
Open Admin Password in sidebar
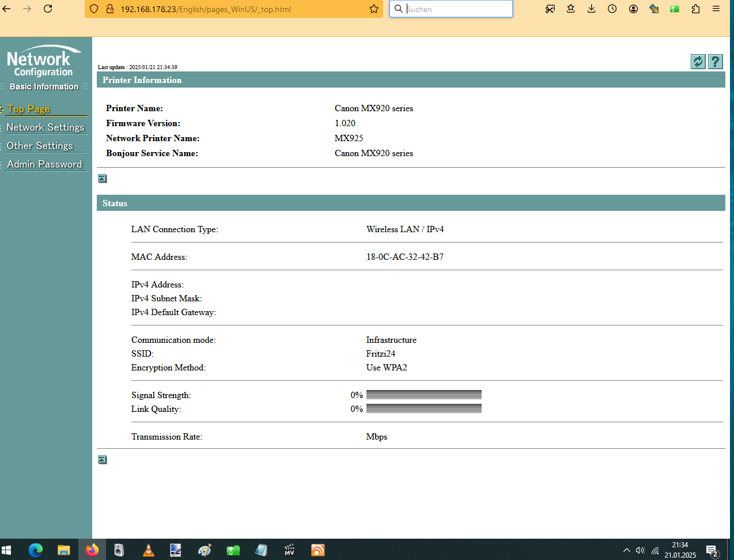(x=44, y=164)
